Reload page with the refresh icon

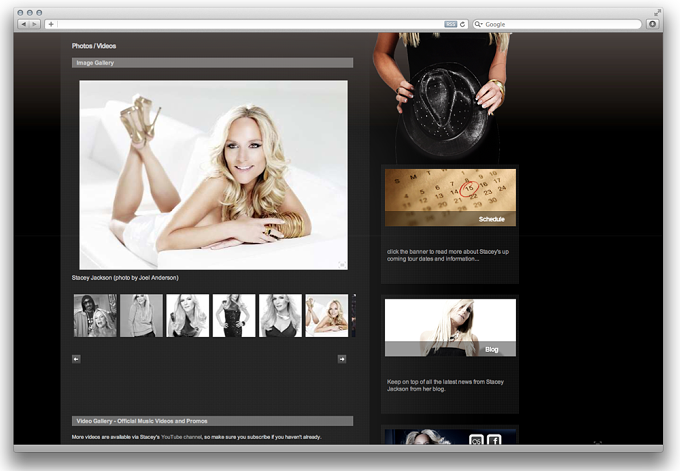(462, 24)
